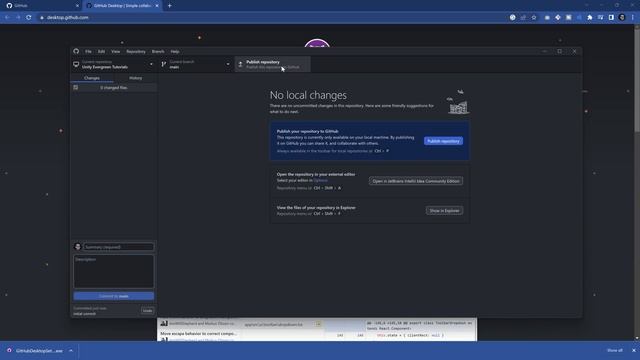Click the Undo button for initial commit
The height and width of the screenshot is (360, 640).
147,311
